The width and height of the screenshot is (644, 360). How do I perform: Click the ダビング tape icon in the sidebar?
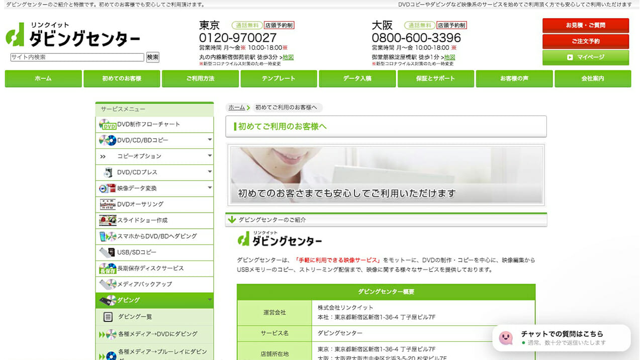point(107,300)
